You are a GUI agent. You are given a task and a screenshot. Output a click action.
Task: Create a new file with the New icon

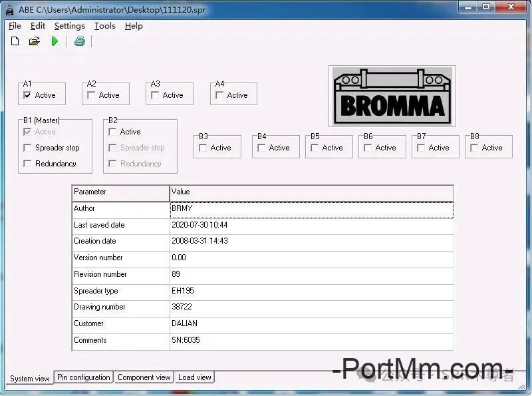coord(15,41)
